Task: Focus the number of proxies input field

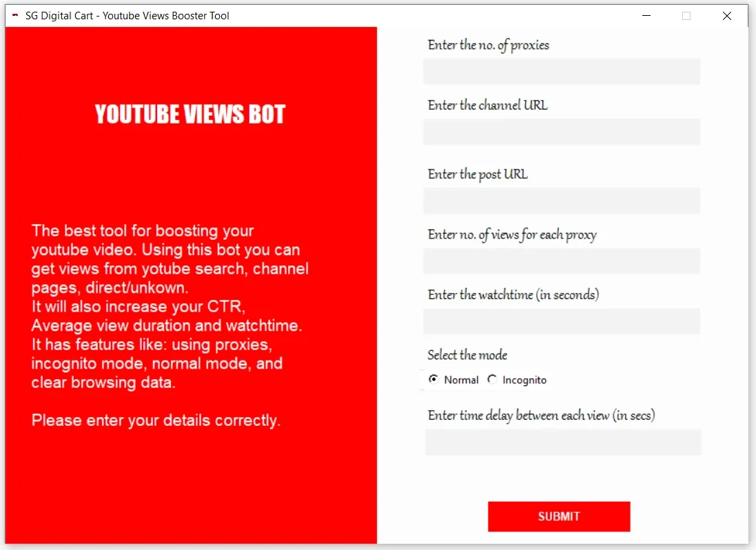Action: coord(561,72)
